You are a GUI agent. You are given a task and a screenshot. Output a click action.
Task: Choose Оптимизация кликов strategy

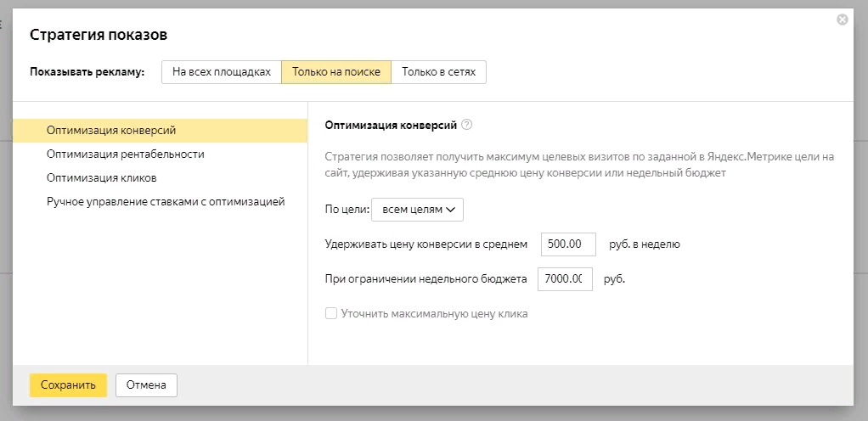pos(102,178)
